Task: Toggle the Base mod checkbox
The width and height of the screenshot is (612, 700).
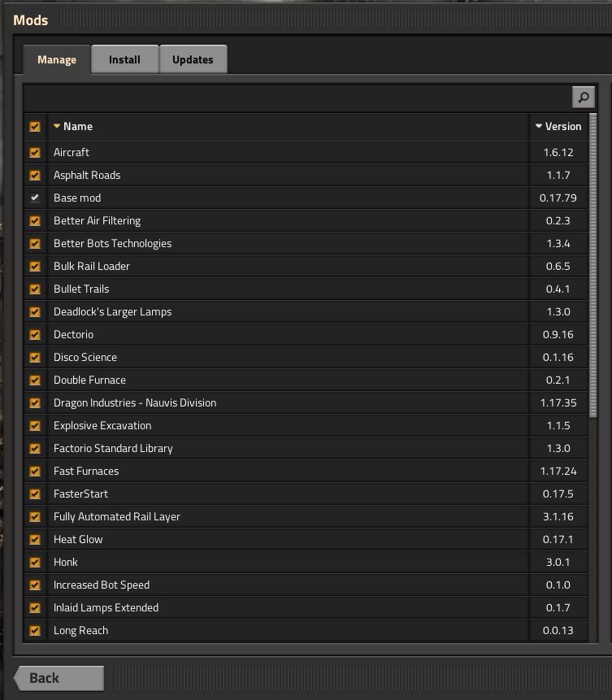Action: [35, 198]
